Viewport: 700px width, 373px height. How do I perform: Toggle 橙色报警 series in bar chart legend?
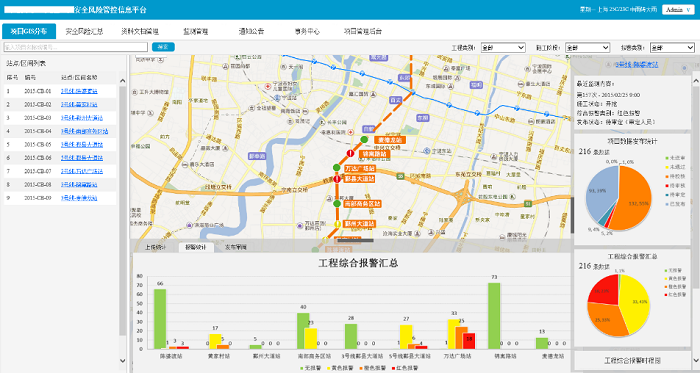coord(372,368)
